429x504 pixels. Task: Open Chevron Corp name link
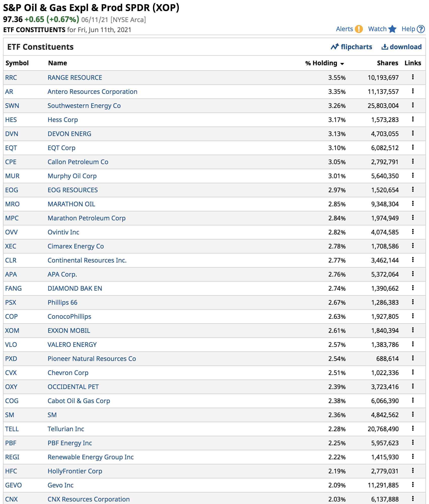68,373
